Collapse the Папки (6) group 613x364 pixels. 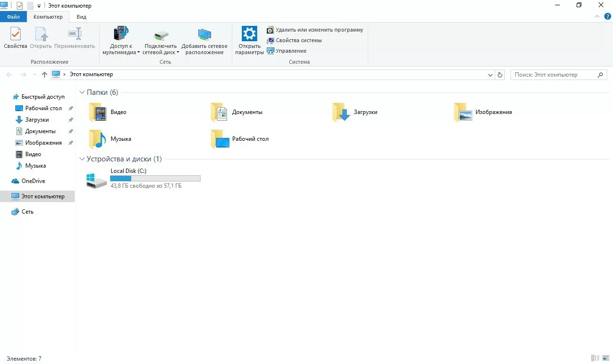pos(82,92)
